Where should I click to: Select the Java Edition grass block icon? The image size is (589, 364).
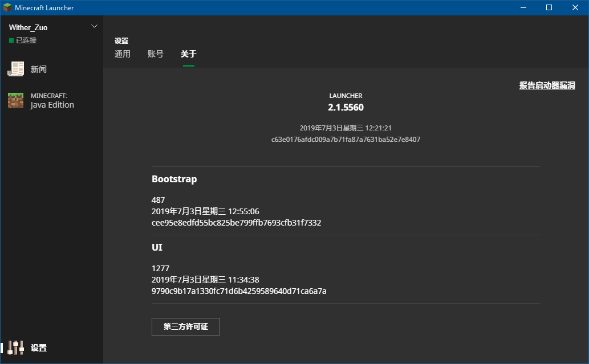pyautogui.click(x=15, y=99)
